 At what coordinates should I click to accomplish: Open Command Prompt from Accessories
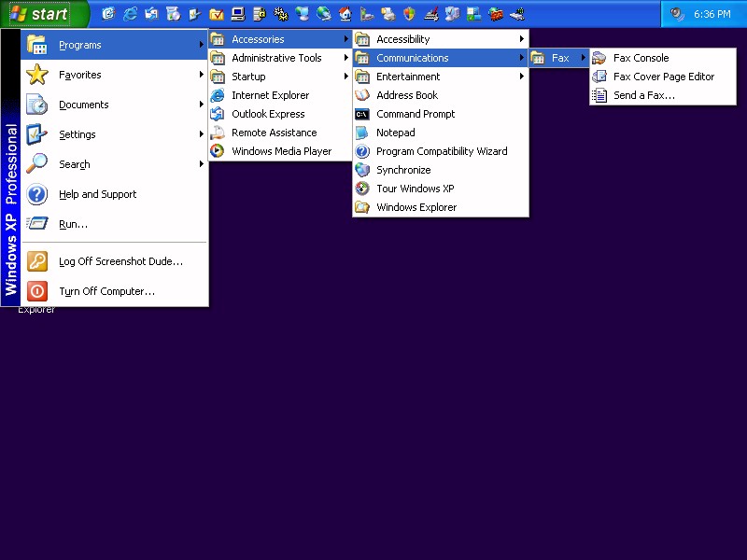(x=415, y=114)
